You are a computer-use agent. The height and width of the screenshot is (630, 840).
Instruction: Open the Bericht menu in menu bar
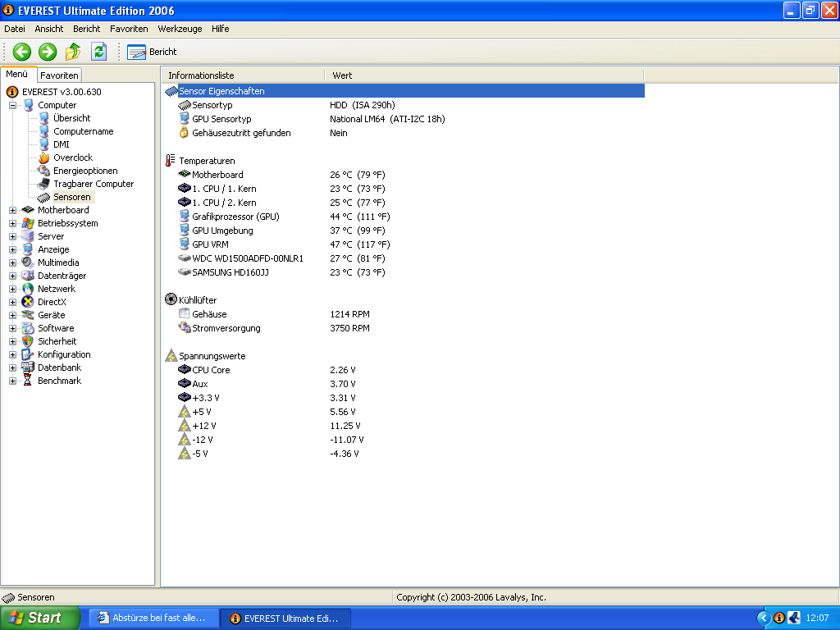pos(86,29)
